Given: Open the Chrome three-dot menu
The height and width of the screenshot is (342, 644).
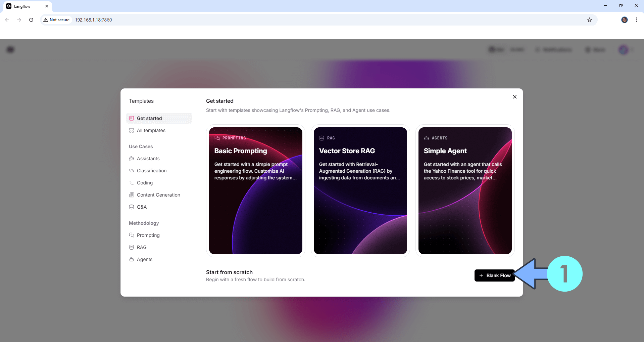Looking at the screenshot, I should click(x=637, y=20).
